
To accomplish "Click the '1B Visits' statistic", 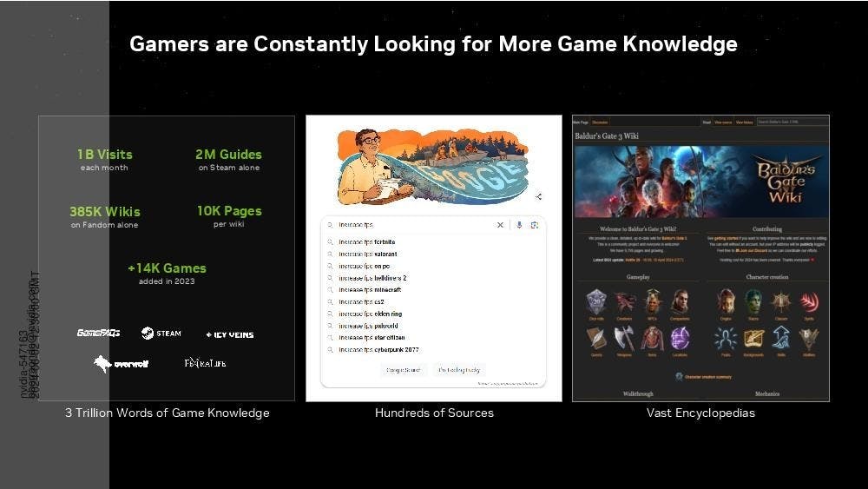I will (x=105, y=155).
